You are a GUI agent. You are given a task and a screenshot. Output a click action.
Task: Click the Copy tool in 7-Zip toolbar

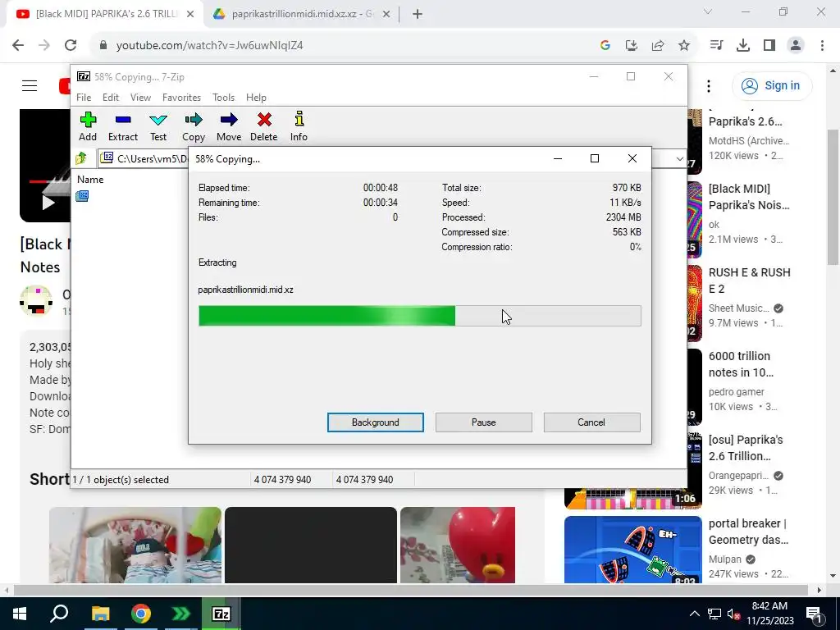point(194,127)
